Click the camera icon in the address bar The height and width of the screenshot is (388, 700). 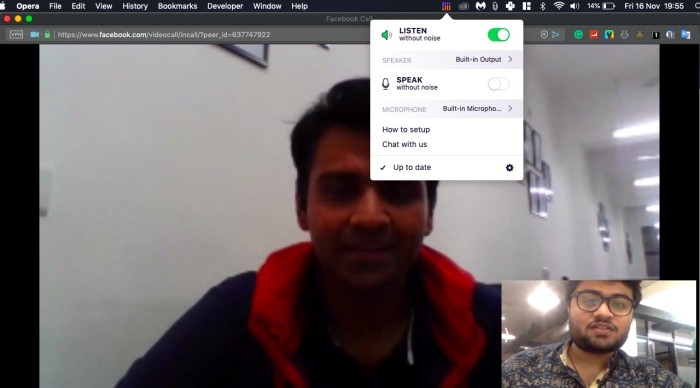pos(34,34)
